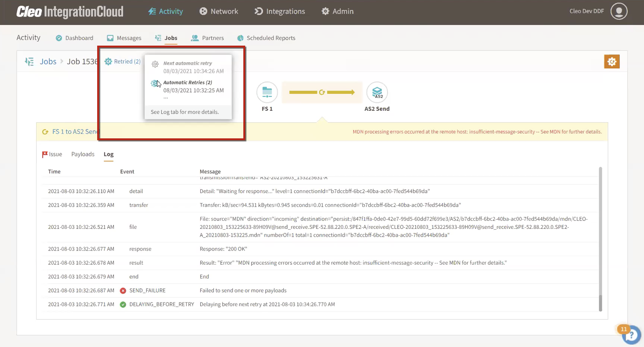Click the Failed to send payloads message
644x347 pixels.
[243, 291]
